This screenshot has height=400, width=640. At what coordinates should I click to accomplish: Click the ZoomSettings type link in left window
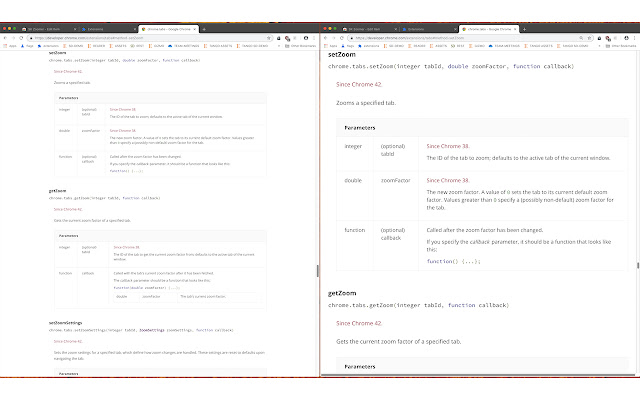[x=152, y=330]
